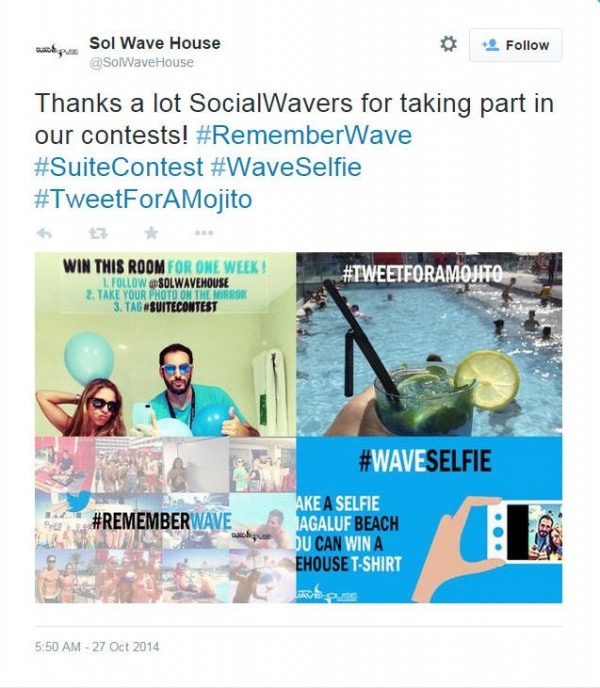Favorite the tweet with the star icon
Image resolution: width=600 pixels, height=688 pixels.
151,233
